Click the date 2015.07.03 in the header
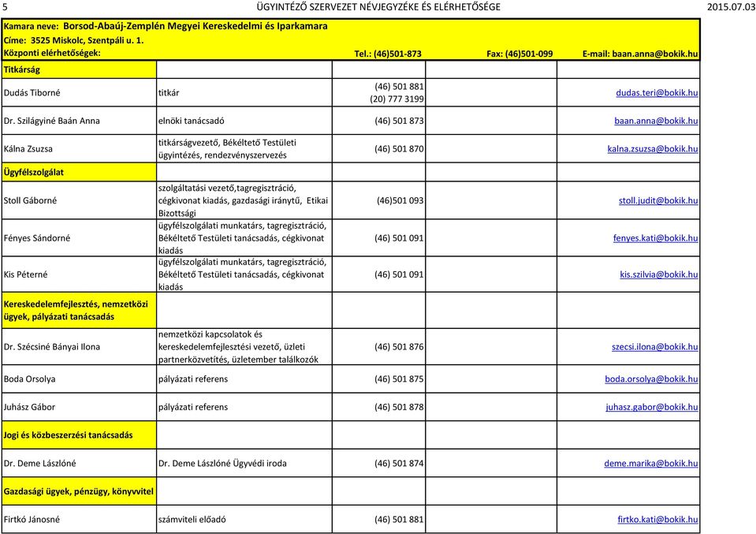The image size is (756, 534). 731,7
